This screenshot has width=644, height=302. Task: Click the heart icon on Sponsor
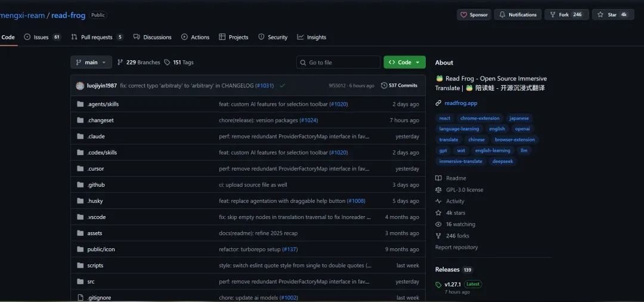coord(464,15)
